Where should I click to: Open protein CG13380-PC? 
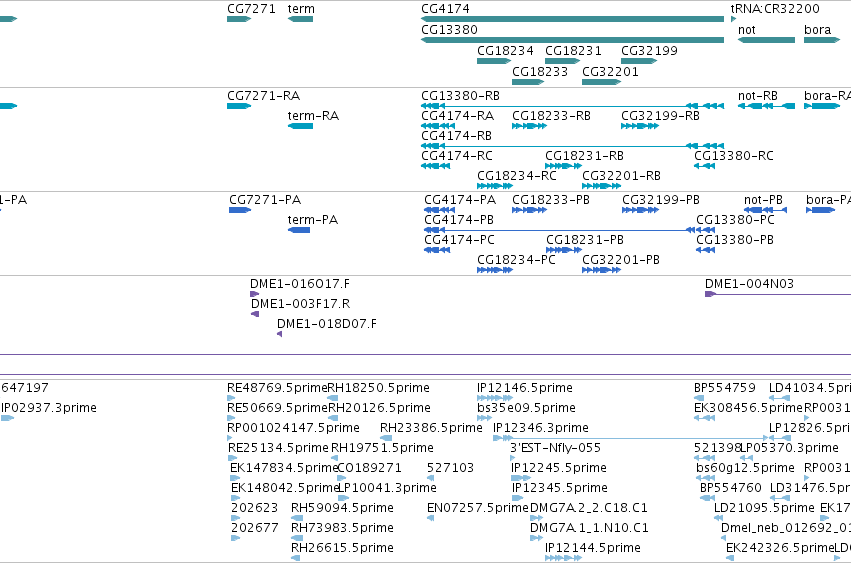(735, 220)
